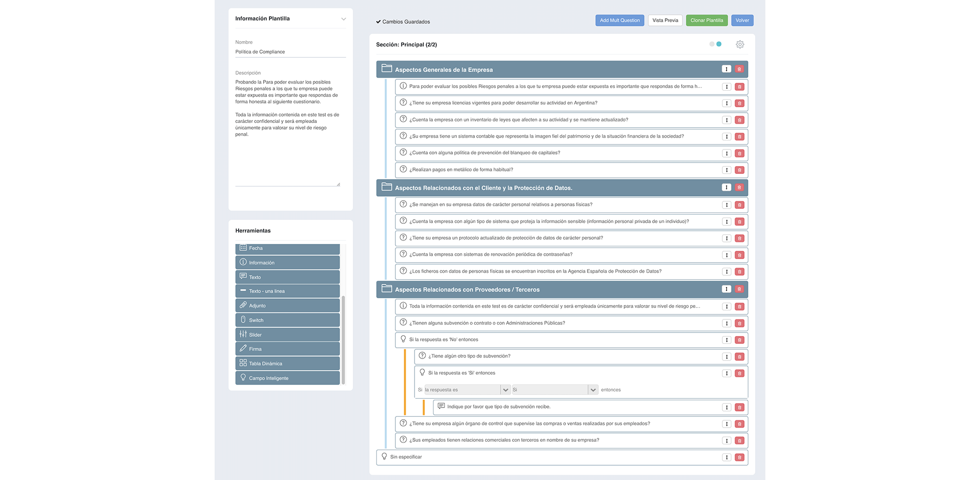Open 'Toda la información contenida' info item

coord(571,307)
